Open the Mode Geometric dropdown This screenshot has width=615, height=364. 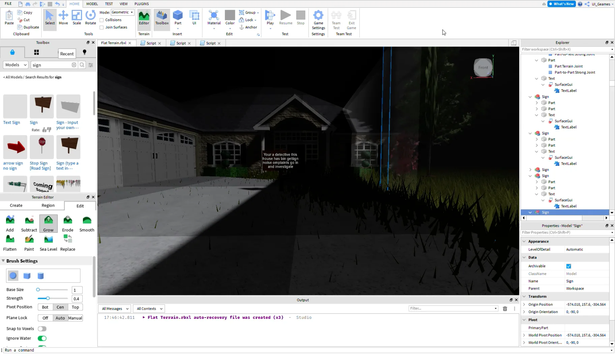pos(122,12)
